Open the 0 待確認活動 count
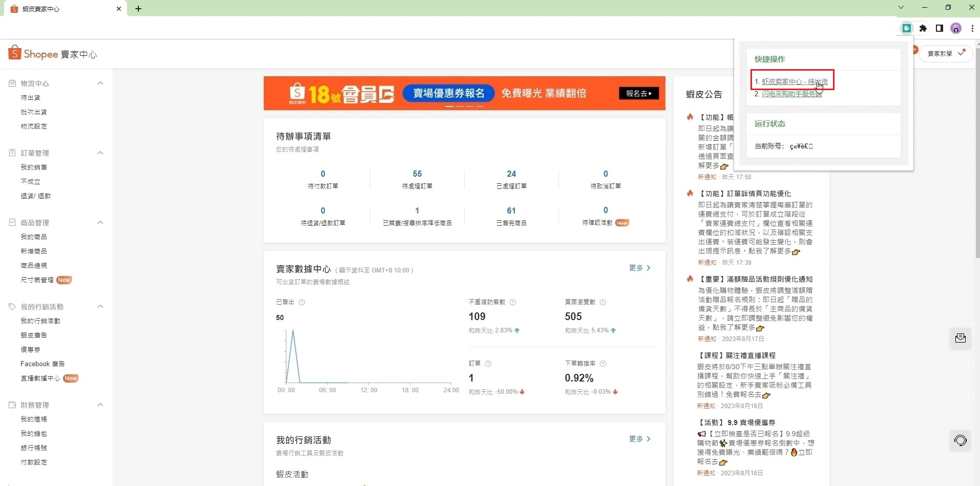The image size is (980, 486). [x=606, y=210]
